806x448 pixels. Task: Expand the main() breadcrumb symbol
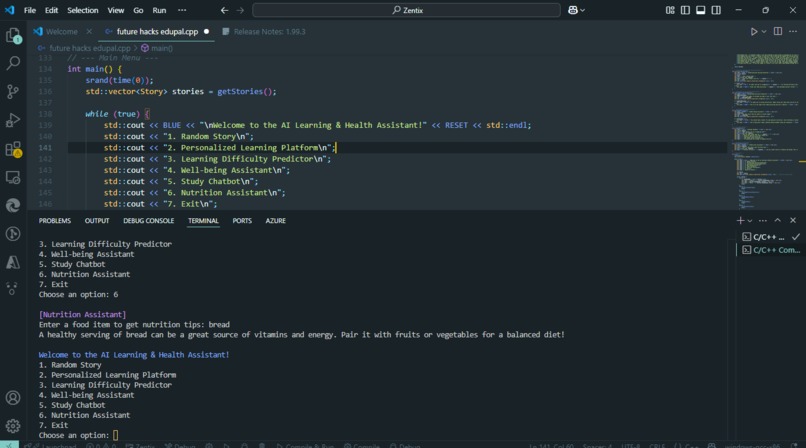click(157, 48)
